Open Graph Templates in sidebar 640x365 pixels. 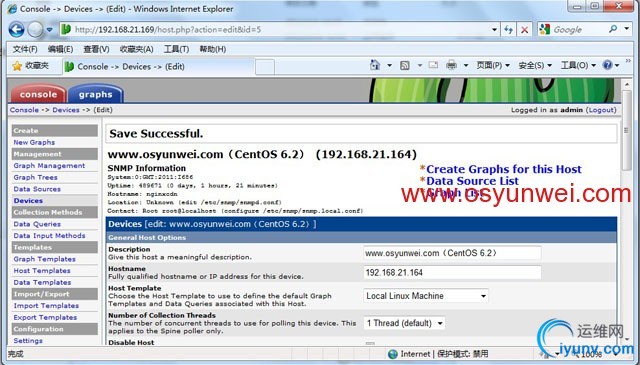(x=44, y=259)
